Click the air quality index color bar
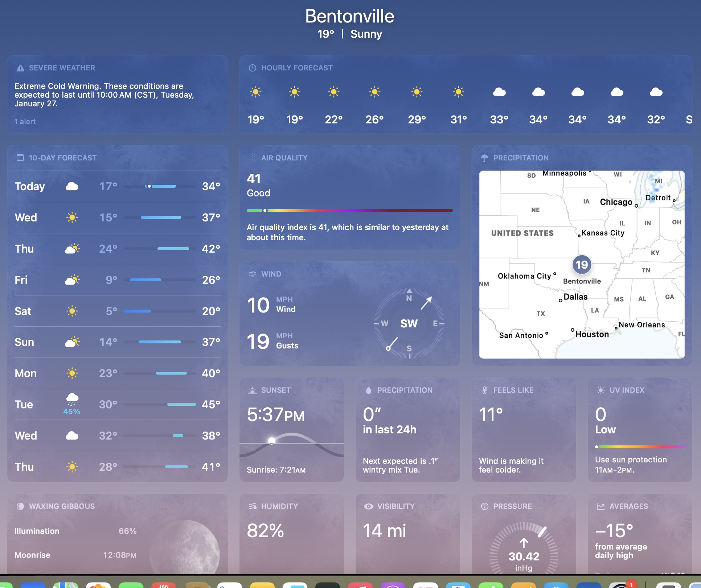 click(349, 211)
